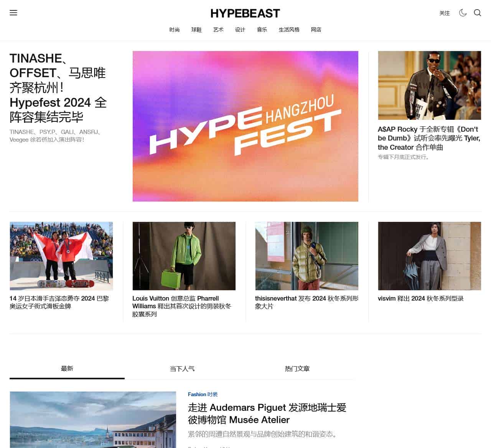Click the thisisneverthat puffer jacket thumbnail
491x448 pixels.
[307, 256]
